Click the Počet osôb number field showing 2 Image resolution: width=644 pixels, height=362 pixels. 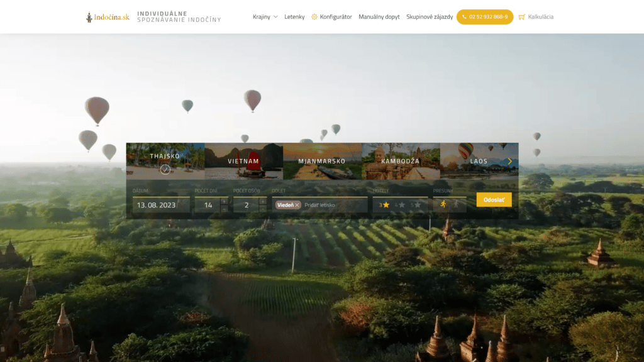[247, 205]
